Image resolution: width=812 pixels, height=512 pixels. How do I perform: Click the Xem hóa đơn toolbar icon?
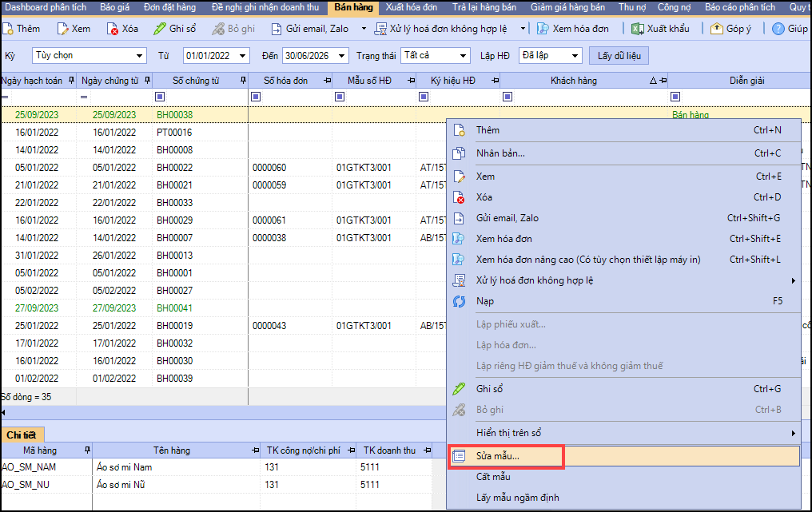(x=543, y=29)
